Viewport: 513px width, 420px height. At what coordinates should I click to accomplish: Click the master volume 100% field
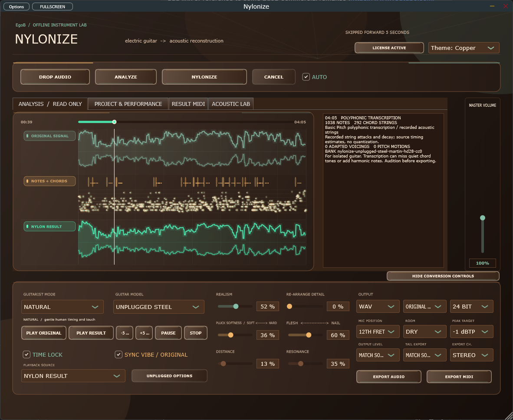coord(482,263)
